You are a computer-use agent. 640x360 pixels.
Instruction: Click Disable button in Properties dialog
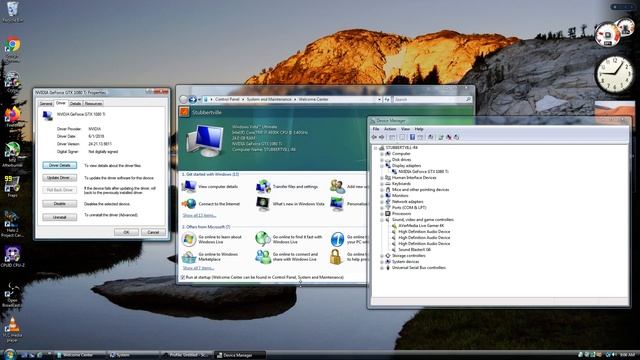point(60,204)
